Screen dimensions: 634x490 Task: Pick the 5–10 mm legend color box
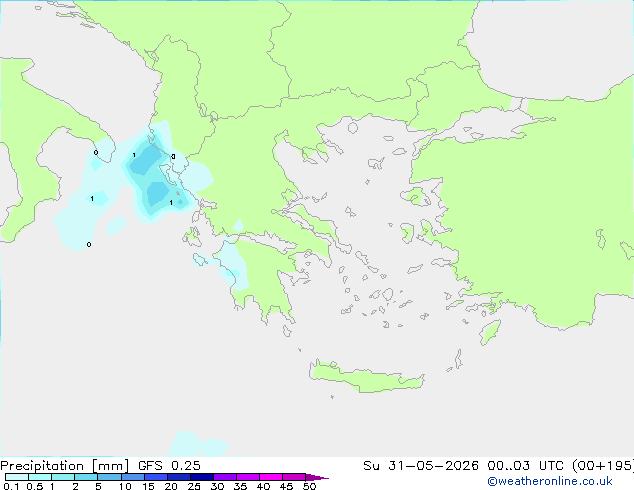click(109, 477)
